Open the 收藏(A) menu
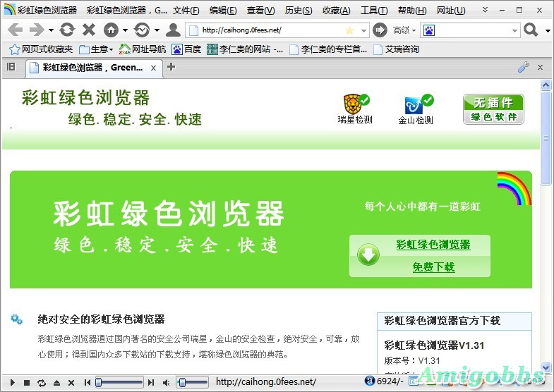 pos(336,11)
